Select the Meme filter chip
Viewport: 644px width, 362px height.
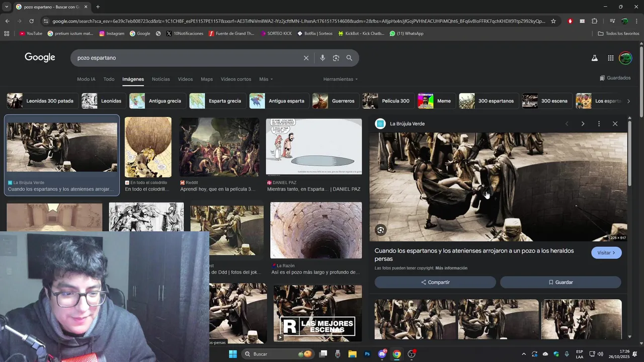pos(436,101)
